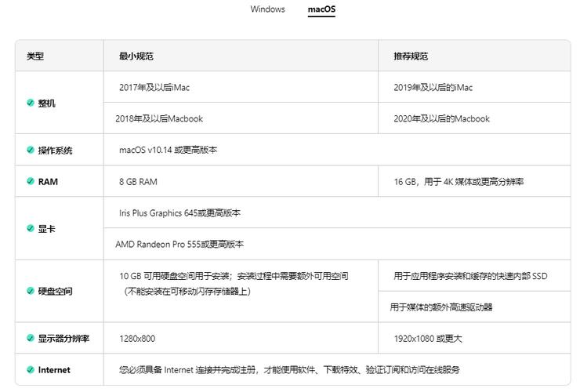This screenshot has height=392, width=580.
Task: Click the green check icon beside 操作系统
Action: [x=31, y=150]
